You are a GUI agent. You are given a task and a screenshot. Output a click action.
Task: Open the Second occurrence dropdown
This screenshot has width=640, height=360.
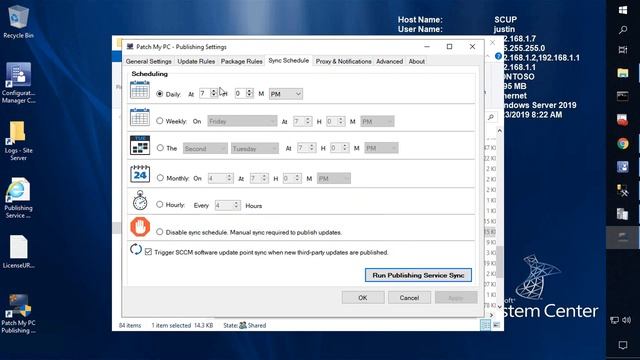point(205,149)
